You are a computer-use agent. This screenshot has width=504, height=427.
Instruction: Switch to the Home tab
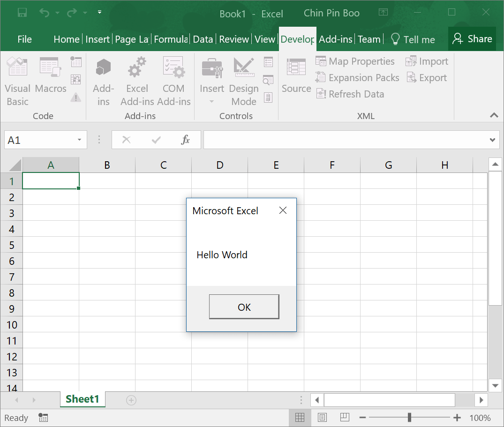(66, 39)
